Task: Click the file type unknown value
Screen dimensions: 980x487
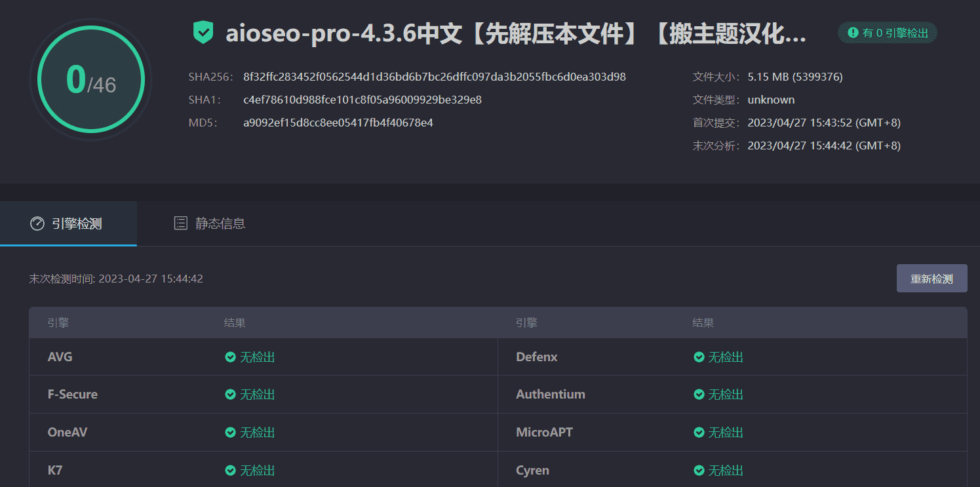Action: click(x=771, y=100)
